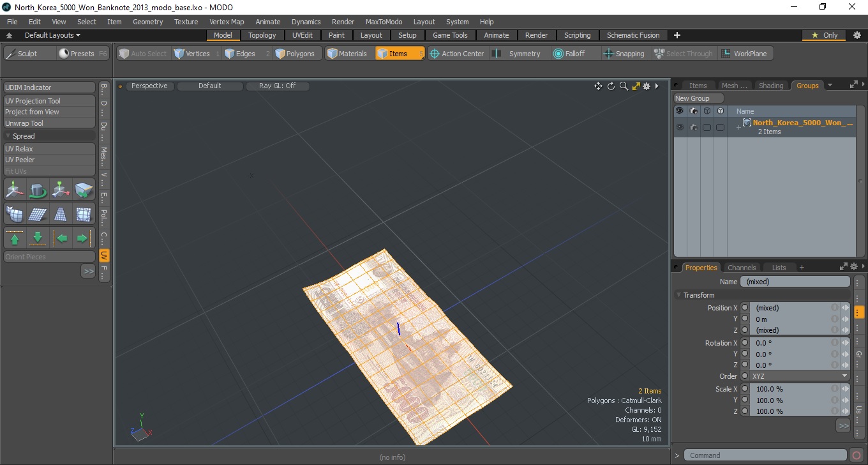868x465 pixels.
Task: Open the Default shading style dropdown
Action: click(x=210, y=86)
